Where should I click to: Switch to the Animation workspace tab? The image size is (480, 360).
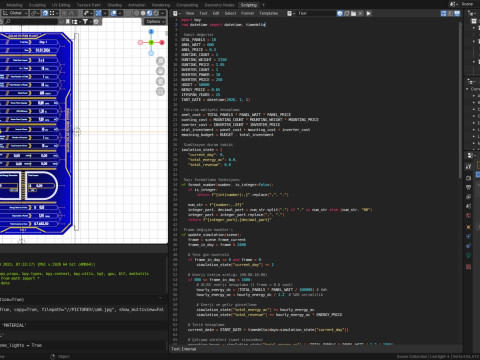tap(137, 5)
